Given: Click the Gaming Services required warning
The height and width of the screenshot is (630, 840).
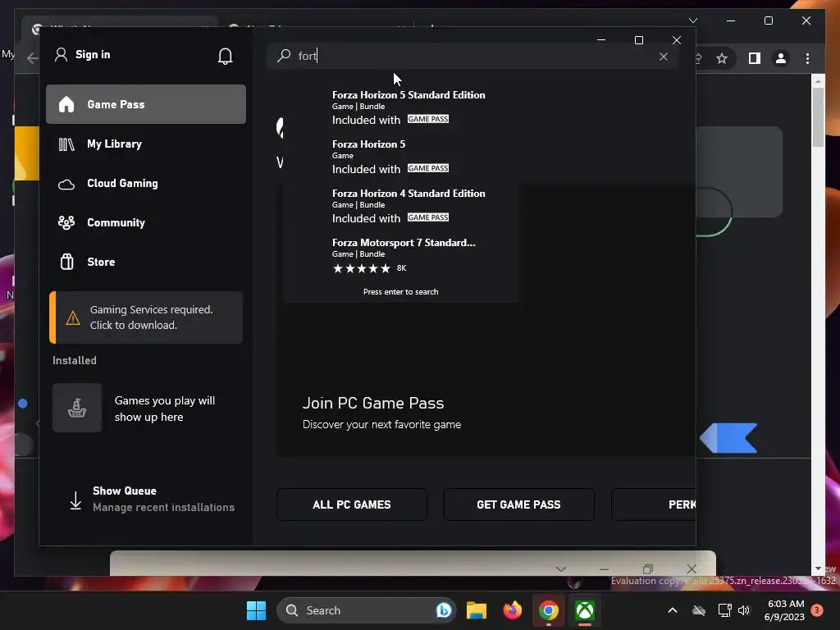Looking at the screenshot, I should [146, 317].
